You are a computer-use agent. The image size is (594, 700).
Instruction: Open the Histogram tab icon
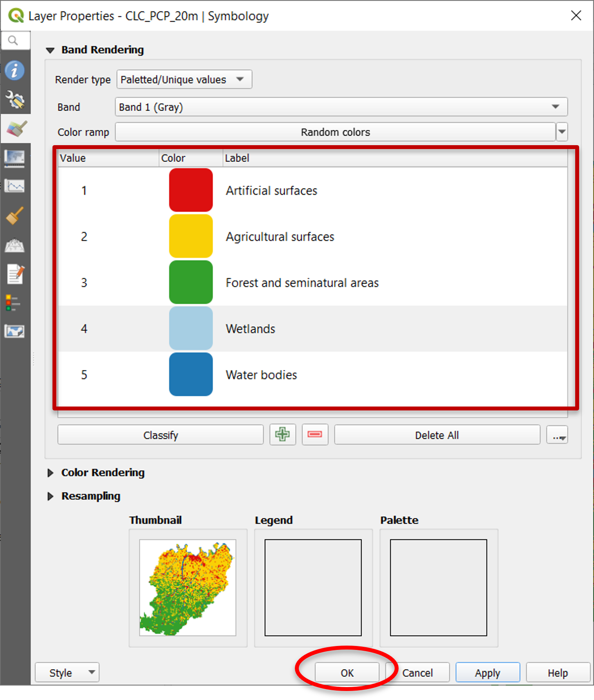14,186
